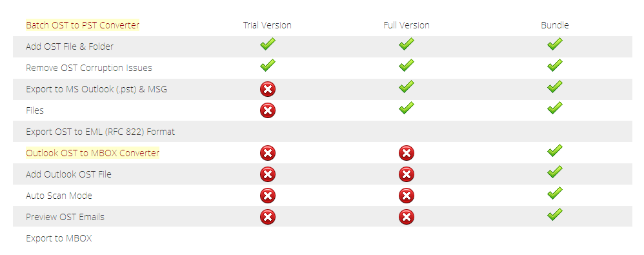Click Trial Version red cross for Add Outlook OST File
Image resolution: width=644 pixels, height=255 pixels.
[x=267, y=174]
